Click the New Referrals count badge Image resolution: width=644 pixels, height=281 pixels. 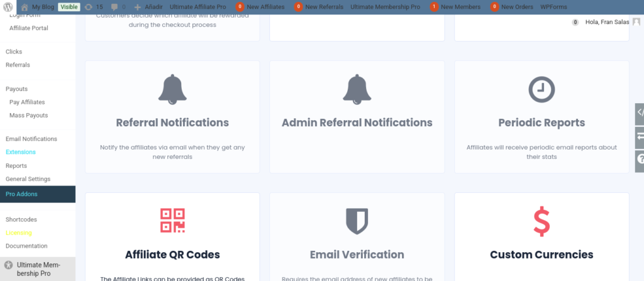tap(299, 7)
